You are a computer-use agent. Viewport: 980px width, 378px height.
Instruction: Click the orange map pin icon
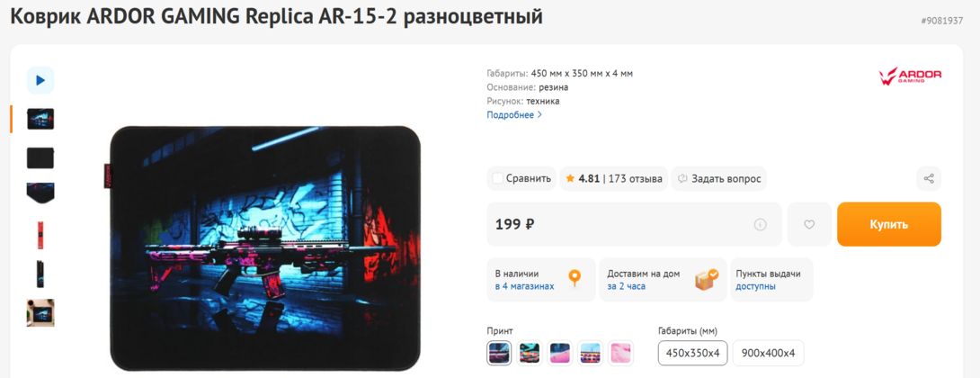[574, 278]
